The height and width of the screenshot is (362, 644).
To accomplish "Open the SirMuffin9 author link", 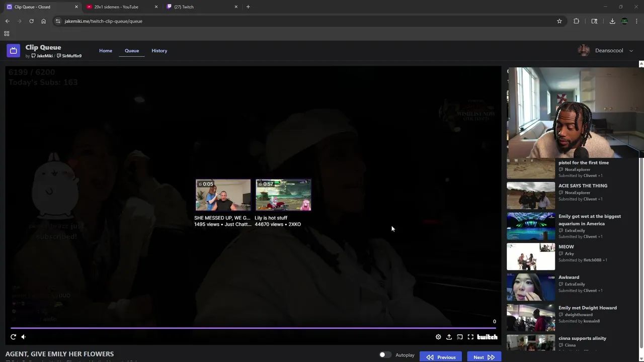I will point(69,56).
